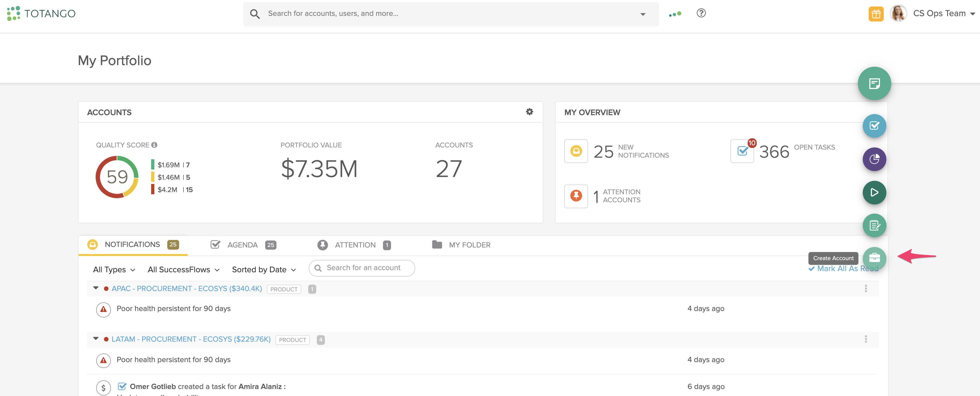Viewport: 980px width, 396px height.
Task: Click APAC 'Poor health persistent for 90 days'
Action: [173, 309]
